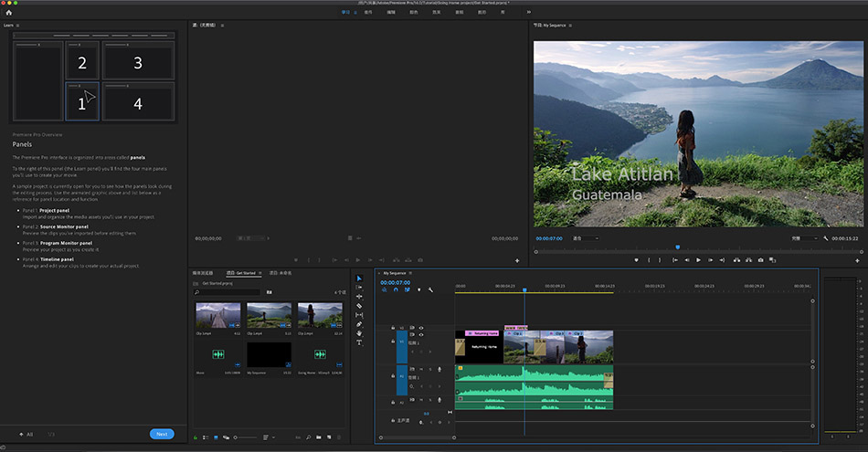Select the Selection (arrow) tool
Image resolution: width=868 pixels, height=452 pixels.
359,279
